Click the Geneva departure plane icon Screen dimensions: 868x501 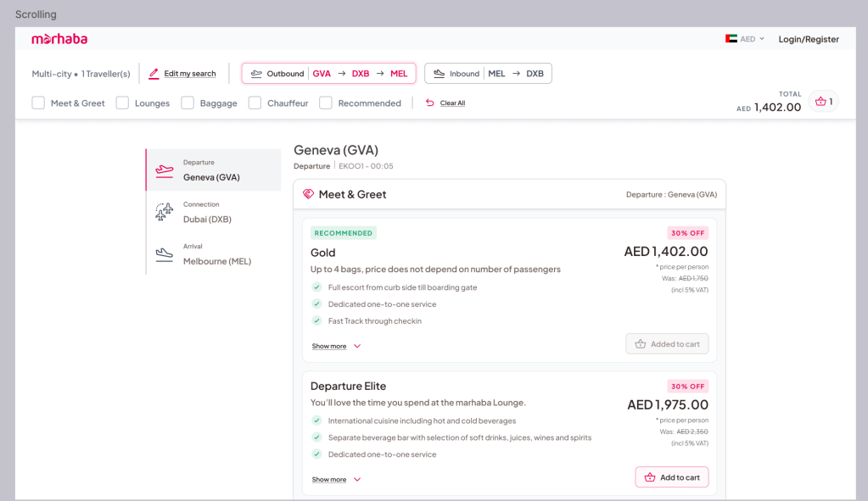(x=164, y=170)
